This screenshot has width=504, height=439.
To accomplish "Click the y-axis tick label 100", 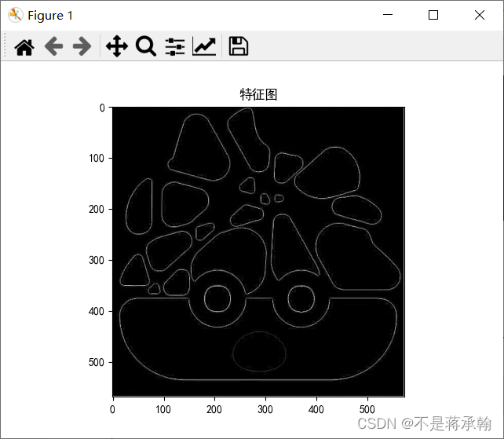I will [97, 158].
